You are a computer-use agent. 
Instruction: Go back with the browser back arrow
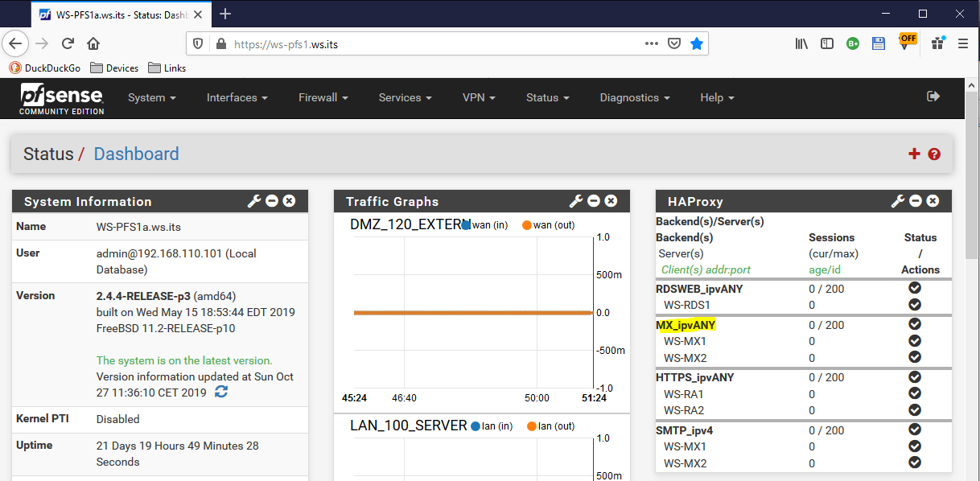[16, 43]
